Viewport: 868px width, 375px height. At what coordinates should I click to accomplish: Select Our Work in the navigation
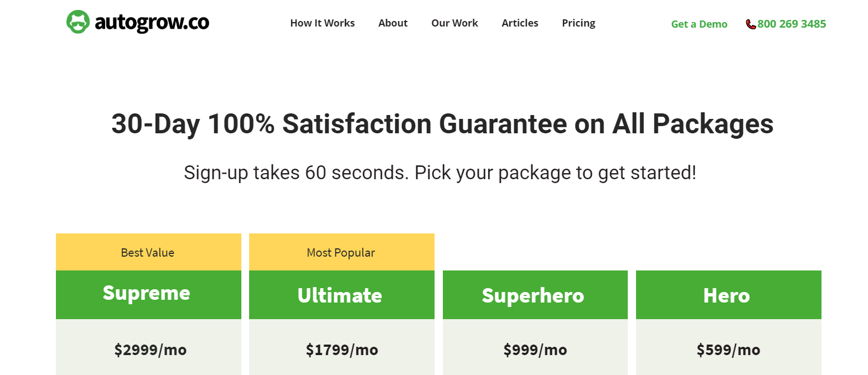click(454, 23)
